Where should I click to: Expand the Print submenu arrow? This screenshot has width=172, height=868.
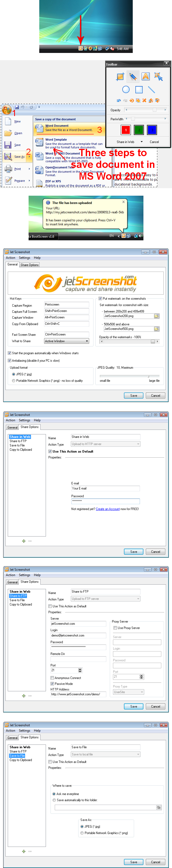point(30,169)
